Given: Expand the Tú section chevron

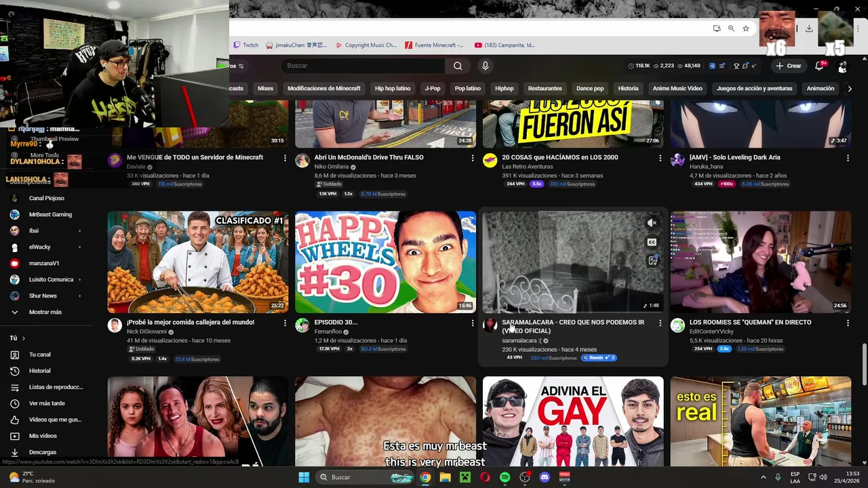Looking at the screenshot, I should 23,338.
